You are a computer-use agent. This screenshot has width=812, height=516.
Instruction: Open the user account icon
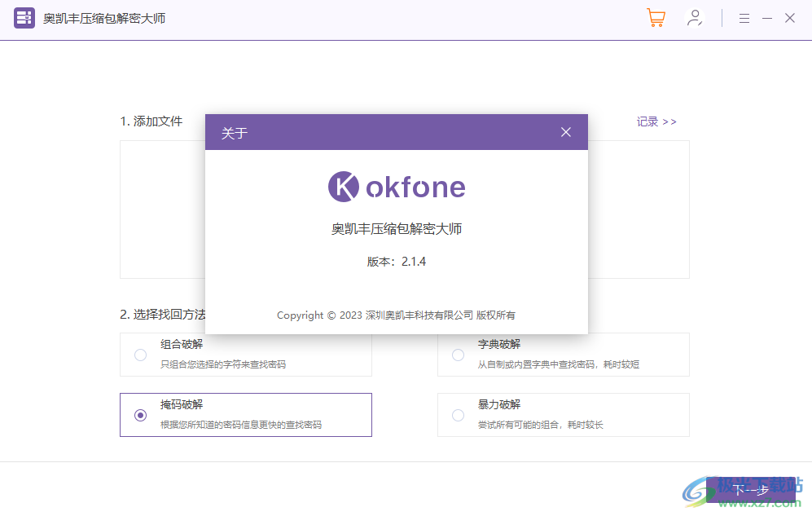tap(695, 18)
